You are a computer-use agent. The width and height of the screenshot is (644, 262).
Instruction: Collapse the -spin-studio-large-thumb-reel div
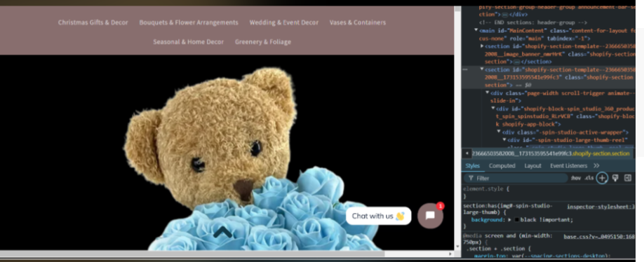click(505, 139)
